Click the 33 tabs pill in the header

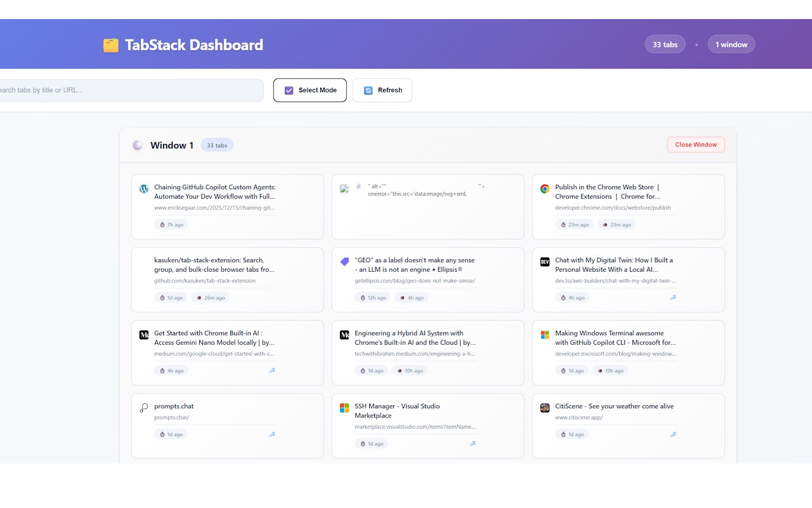click(665, 44)
